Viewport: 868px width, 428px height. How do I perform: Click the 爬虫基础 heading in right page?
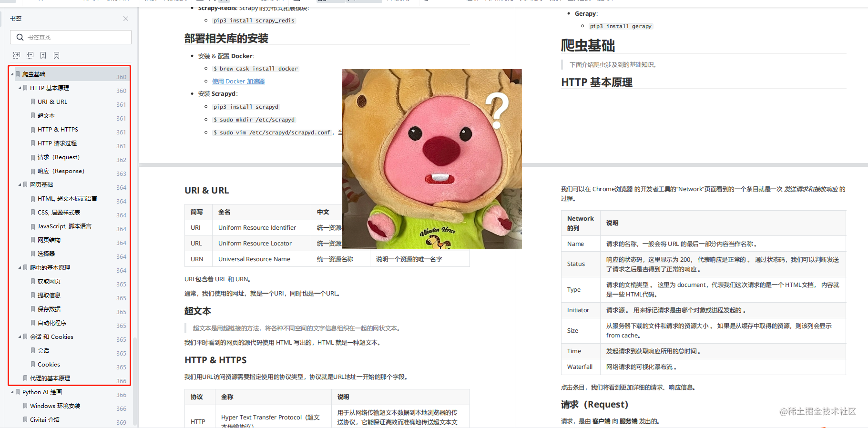coord(588,45)
